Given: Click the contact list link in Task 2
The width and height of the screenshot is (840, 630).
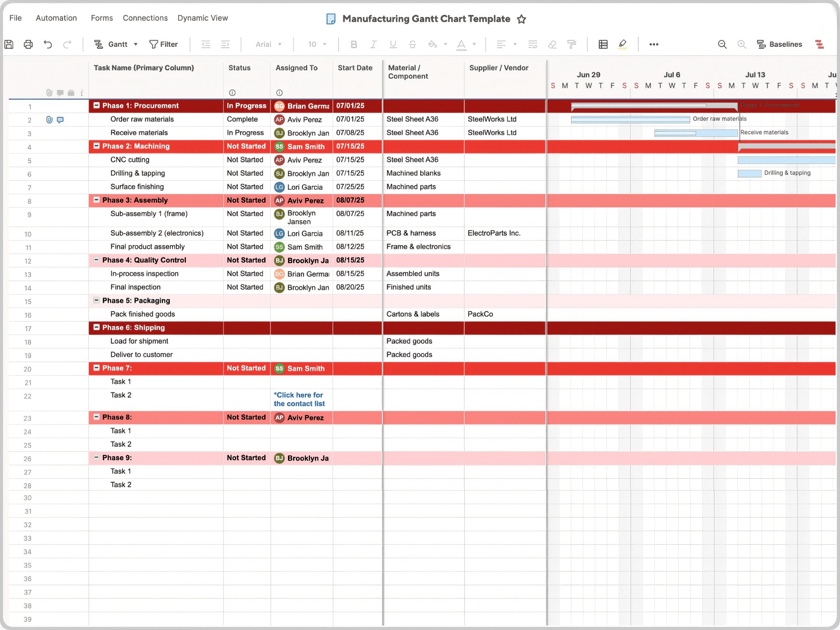Looking at the screenshot, I should 299,399.
